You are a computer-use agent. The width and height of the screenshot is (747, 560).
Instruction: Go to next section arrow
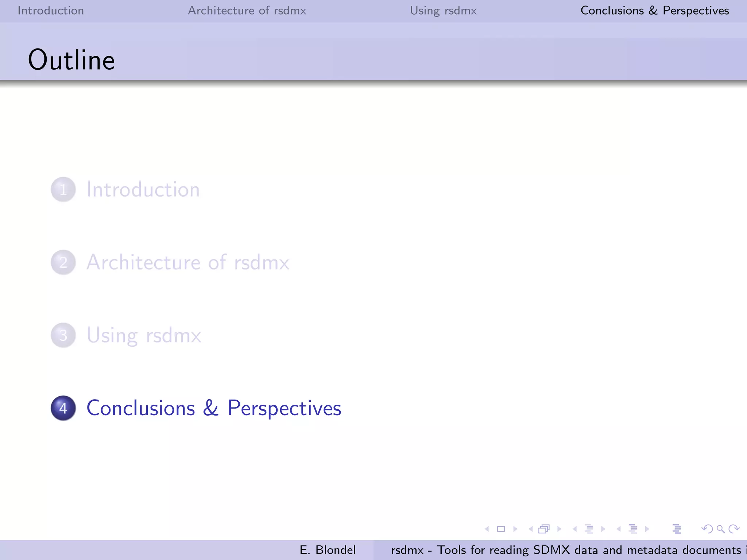click(x=647, y=529)
